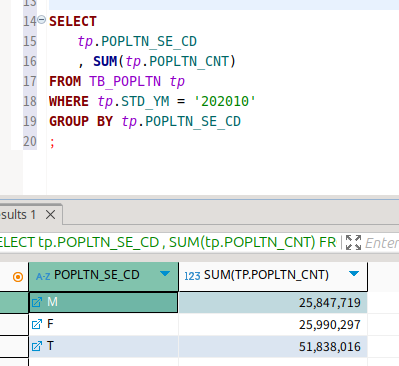
Task: Open link icon in T row
Action: click(x=37, y=346)
